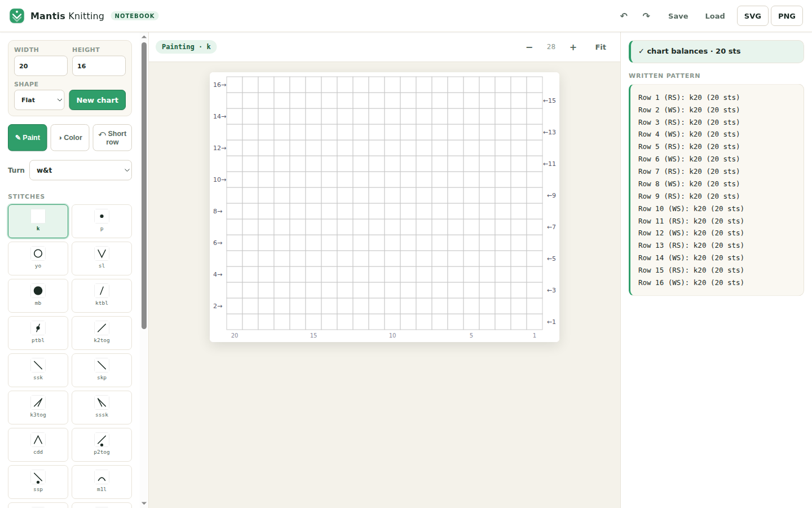Image resolution: width=812 pixels, height=508 pixels.
Task: Select the ptbl stitch tile
Action: (x=38, y=333)
